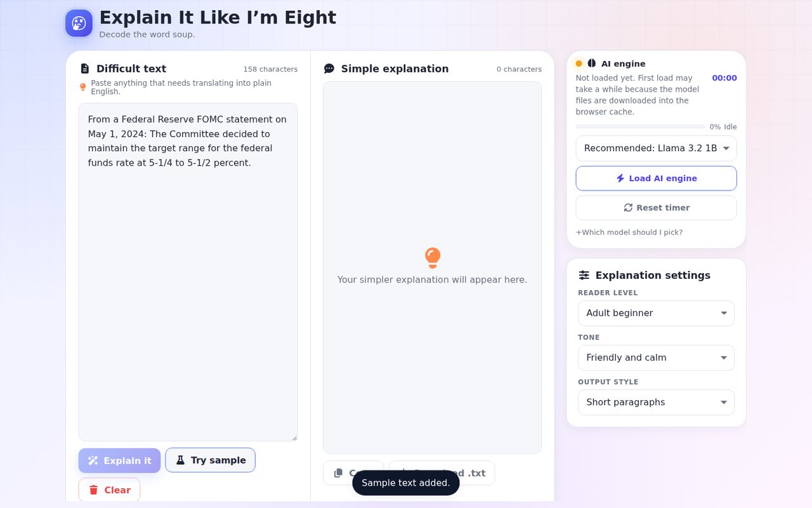Screen dimensions: 812x508
Task: Open the Reader level dropdown showing Adult beginner
Action: (x=656, y=313)
